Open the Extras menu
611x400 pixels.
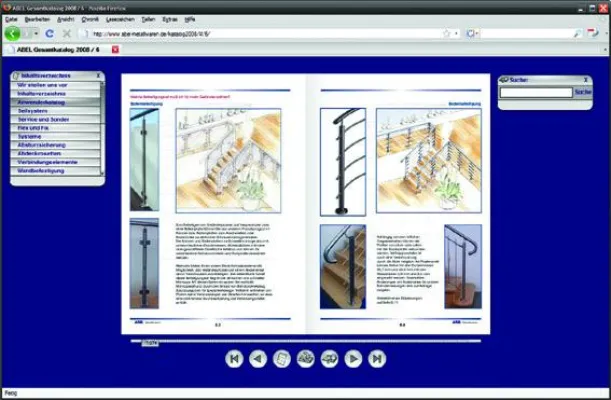[170, 19]
